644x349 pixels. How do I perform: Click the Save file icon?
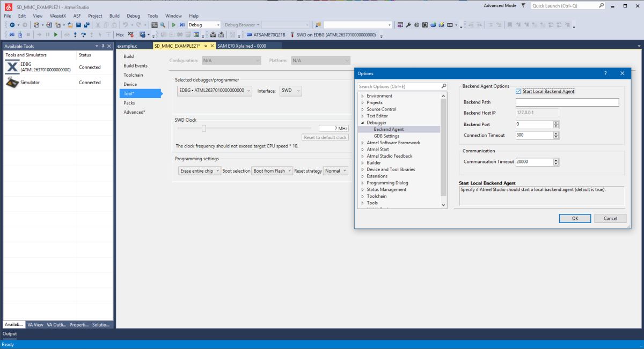(78, 25)
